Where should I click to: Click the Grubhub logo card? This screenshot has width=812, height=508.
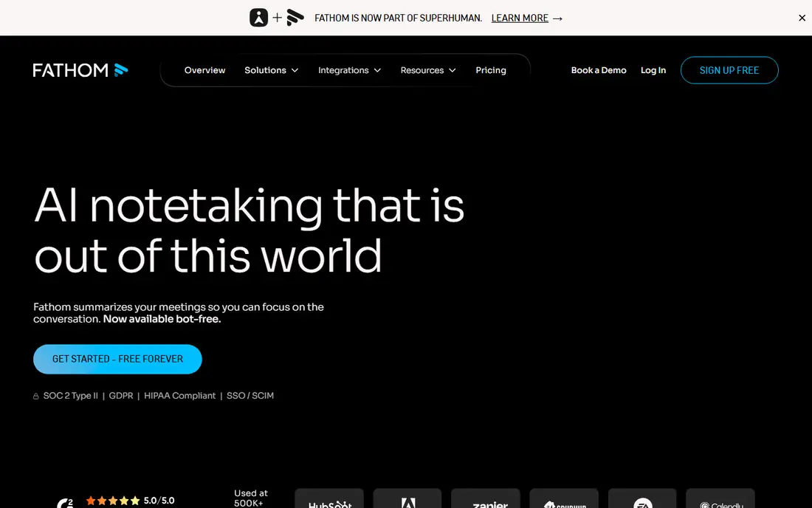click(564, 498)
